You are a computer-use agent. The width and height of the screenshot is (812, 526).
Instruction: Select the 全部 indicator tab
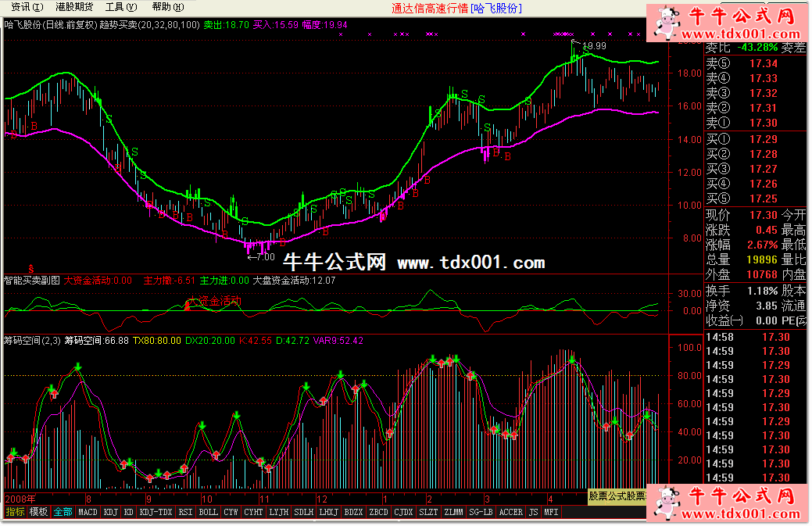point(63,512)
